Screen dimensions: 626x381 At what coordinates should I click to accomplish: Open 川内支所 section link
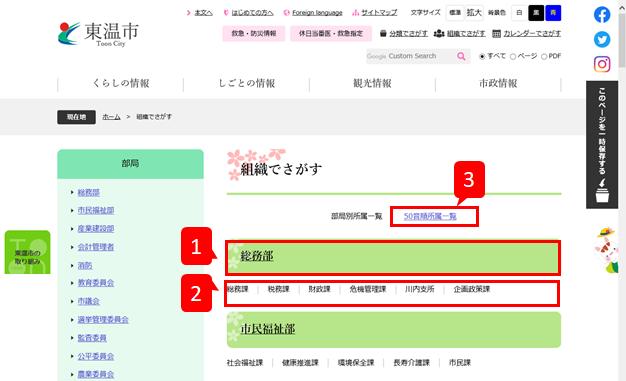click(420, 289)
